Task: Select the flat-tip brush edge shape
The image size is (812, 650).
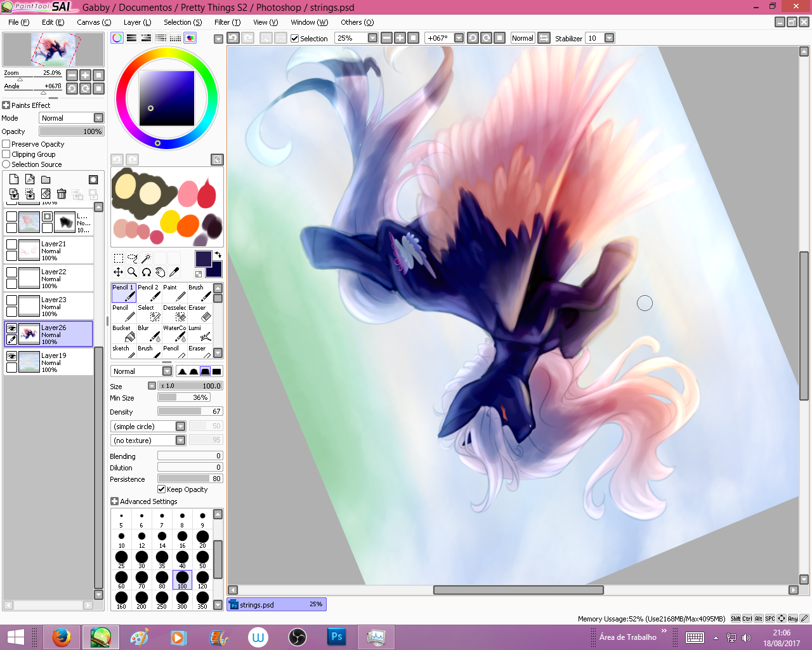Action: [x=217, y=371]
